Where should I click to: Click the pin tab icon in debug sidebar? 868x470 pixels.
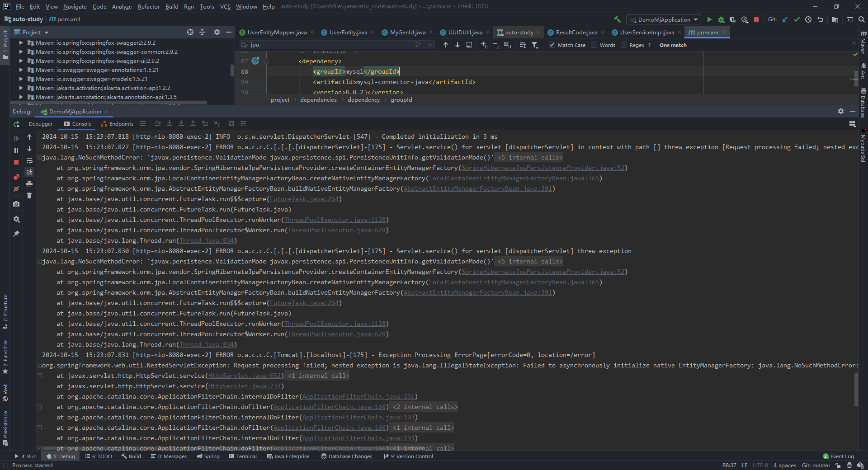click(x=17, y=234)
